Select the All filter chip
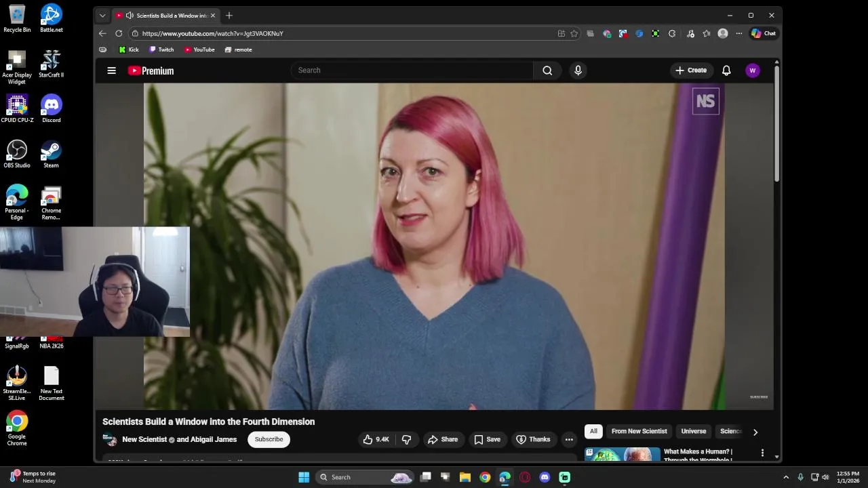The image size is (868, 488). (593, 431)
